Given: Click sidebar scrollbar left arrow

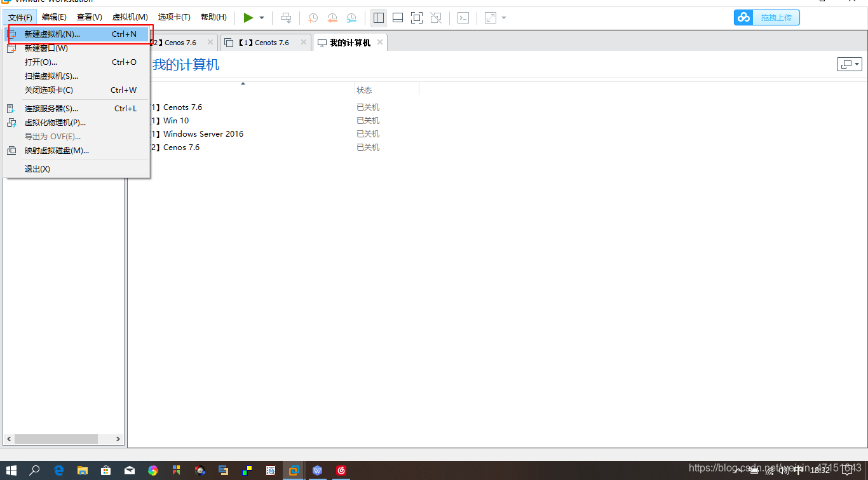Looking at the screenshot, I should pos(9,439).
